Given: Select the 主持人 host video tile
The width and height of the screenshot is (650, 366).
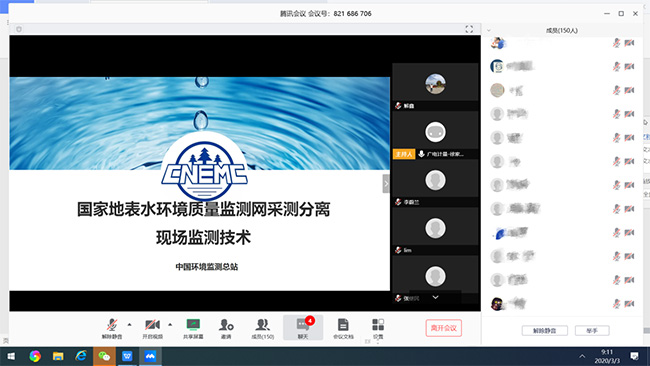Looking at the screenshot, I should tap(435, 136).
